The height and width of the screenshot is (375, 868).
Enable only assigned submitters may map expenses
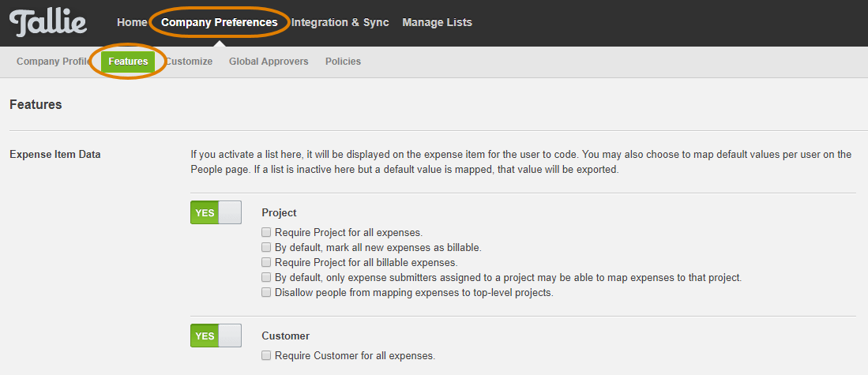click(x=266, y=277)
